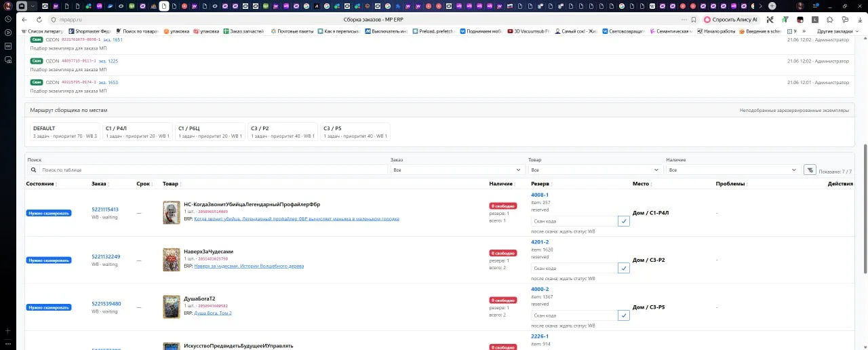The height and width of the screenshot is (350, 868).
Task: Open order link 5221155413
Action: pyautogui.click(x=105, y=210)
